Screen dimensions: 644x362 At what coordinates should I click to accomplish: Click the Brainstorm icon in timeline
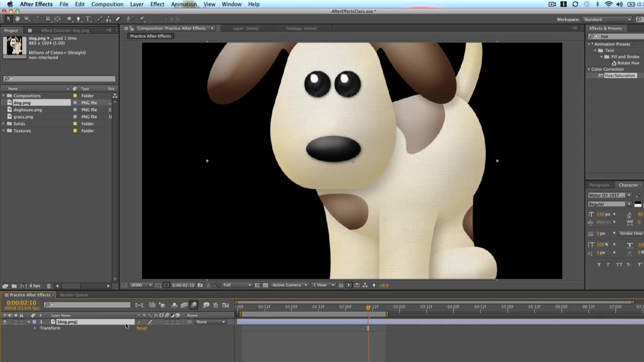[206, 305]
